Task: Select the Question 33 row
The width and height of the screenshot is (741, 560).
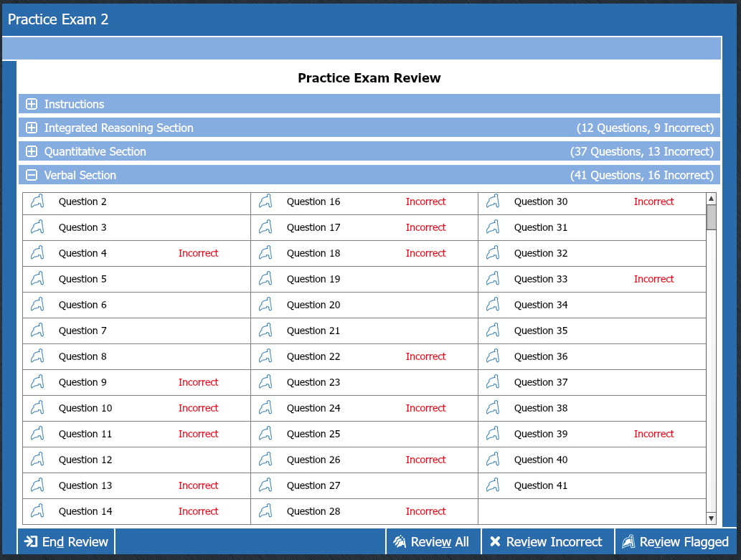Action: click(x=541, y=279)
